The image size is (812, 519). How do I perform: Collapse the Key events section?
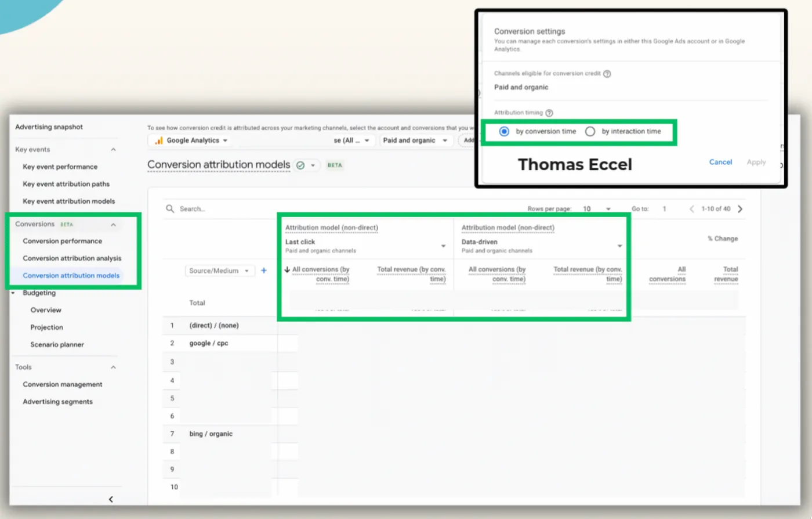tap(113, 150)
